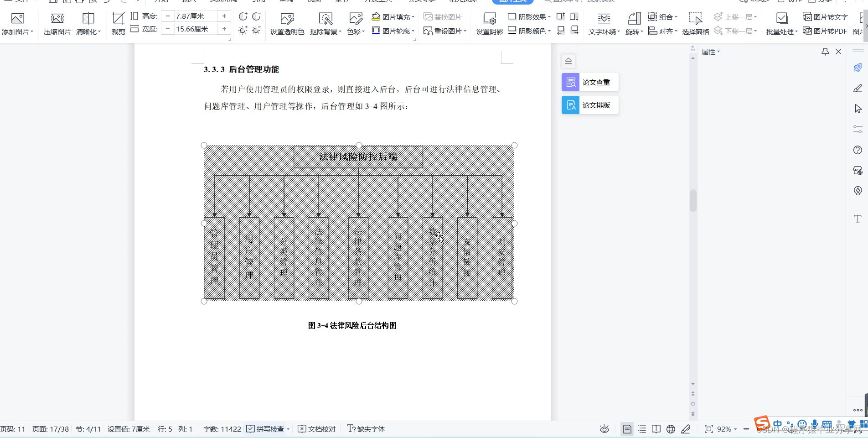Expand Align (对齐) dropdown
This screenshot has height=438, width=868.
(x=676, y=31)
